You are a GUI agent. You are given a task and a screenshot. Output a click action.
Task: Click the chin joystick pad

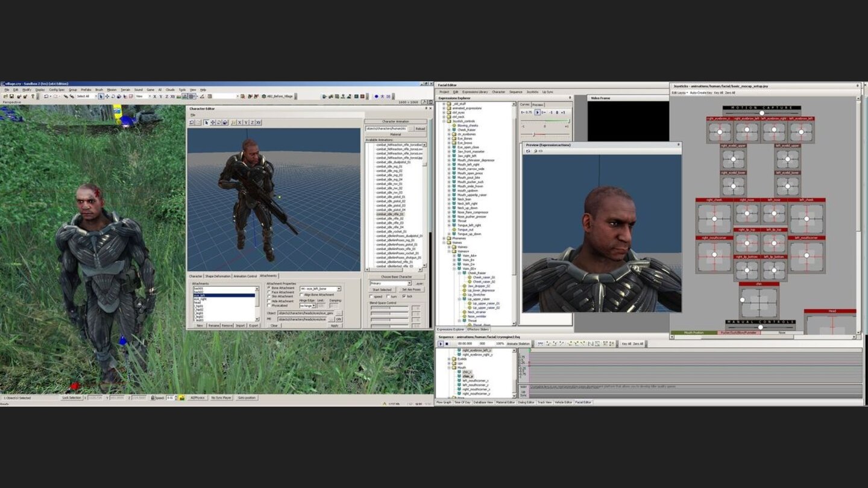coord(759,302)
